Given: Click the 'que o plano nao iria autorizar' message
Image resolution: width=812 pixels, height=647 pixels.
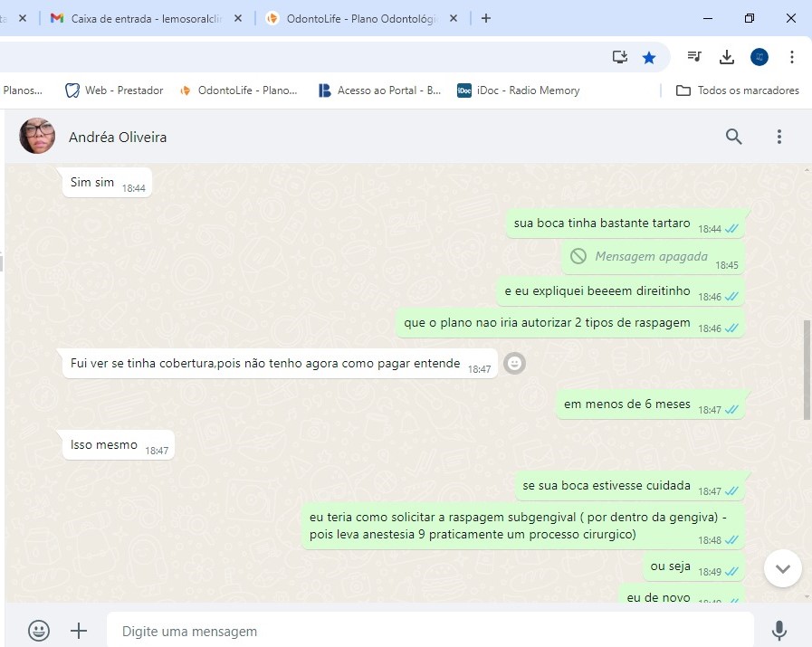Looking at the screenshot, I should click(570, 323).
